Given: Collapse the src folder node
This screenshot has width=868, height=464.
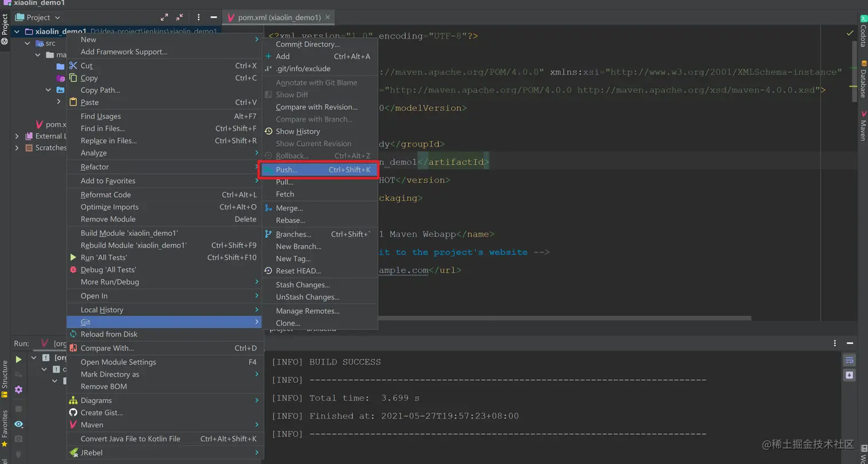Looking at the screenshot, I should pyautogui.click(x=27, y=43).
